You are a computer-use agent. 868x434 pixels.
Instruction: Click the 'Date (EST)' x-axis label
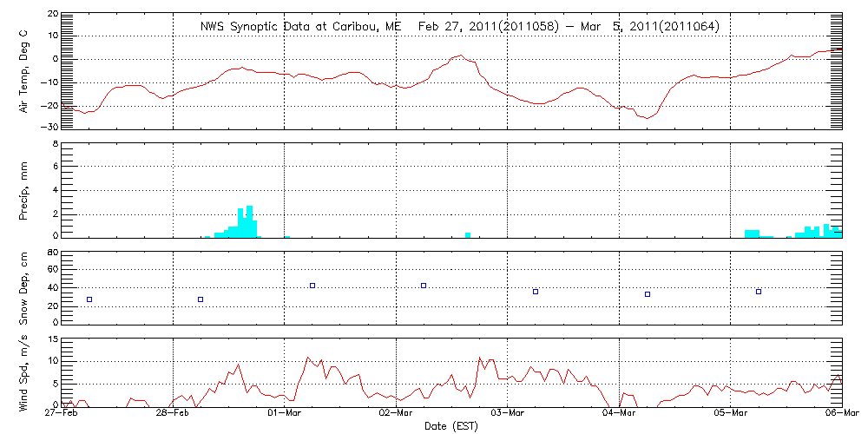click(x=452, y=426)
